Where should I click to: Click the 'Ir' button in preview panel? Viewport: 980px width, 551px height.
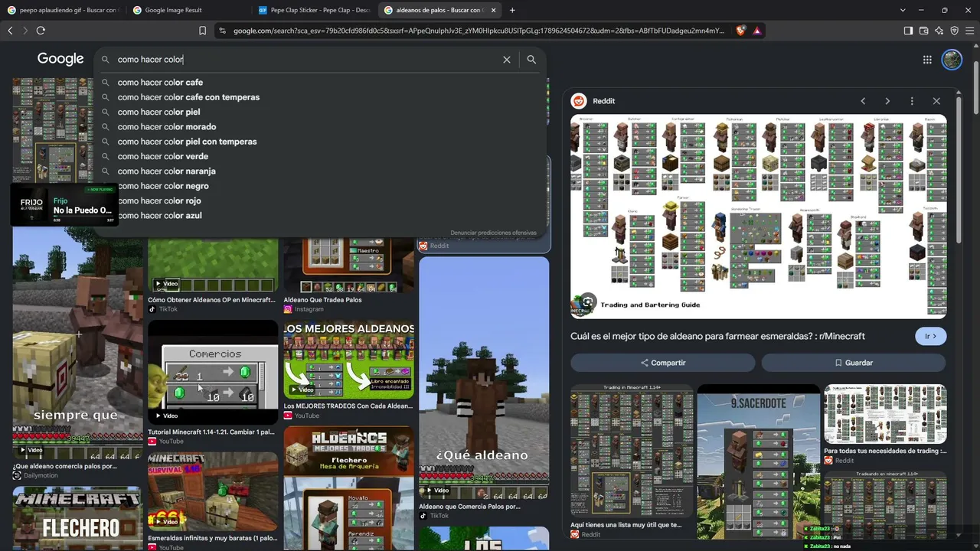point(930,336)
